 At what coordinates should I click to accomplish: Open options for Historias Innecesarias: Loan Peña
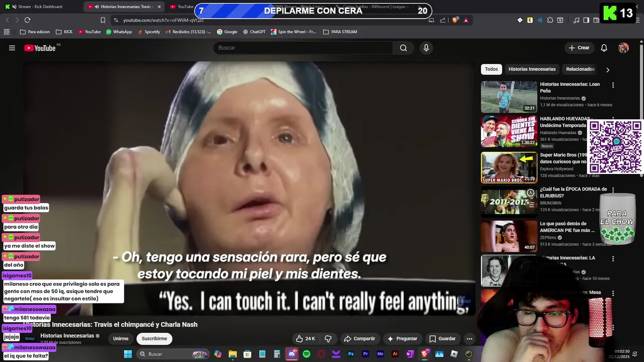coord(613,85)
